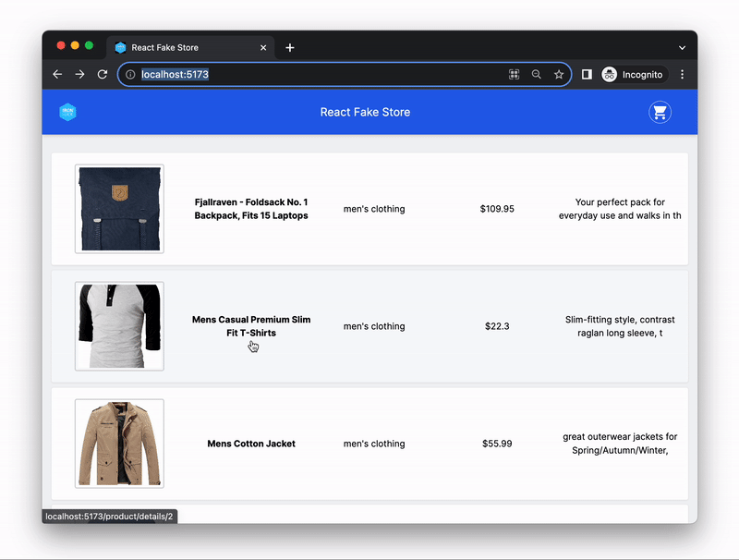Viewport: 739px width, 560px height.
Task: Open Mens Cotton Jacket product link
Action: (x=251, y=444)
